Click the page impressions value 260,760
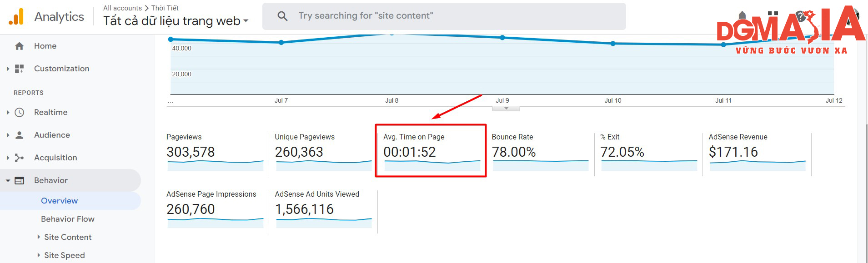 [x=191, y=209]
